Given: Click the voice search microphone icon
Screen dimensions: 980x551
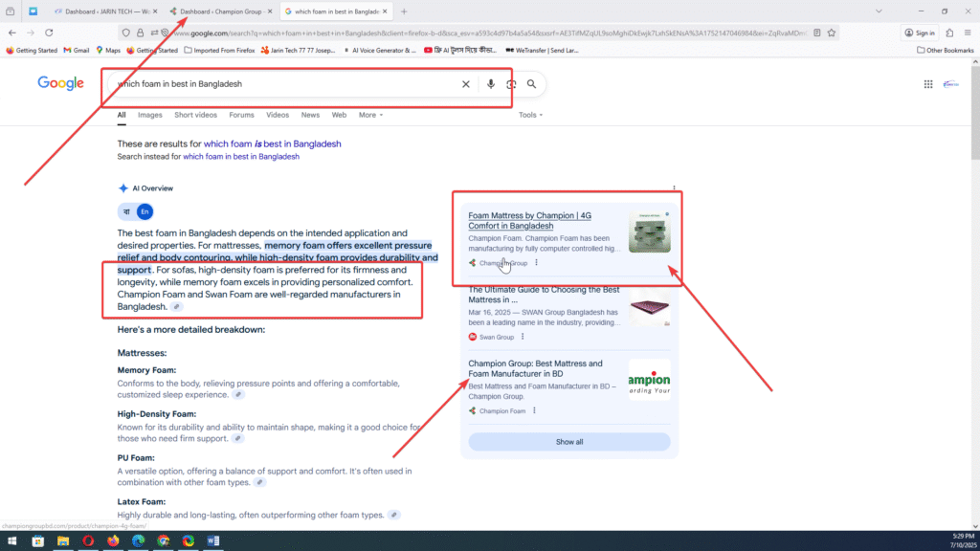Looking at the screenshot, I should tap(490, 84).
